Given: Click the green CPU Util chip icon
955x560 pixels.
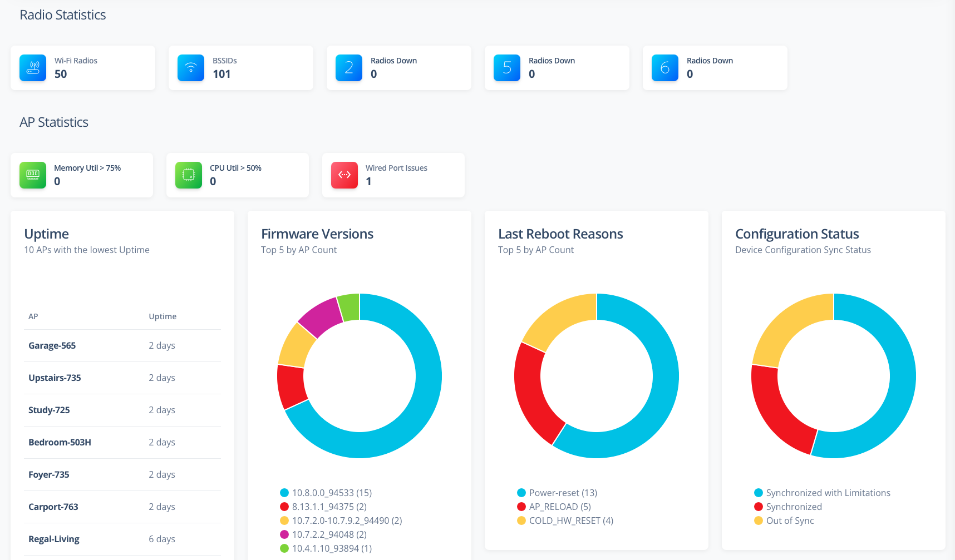Looking at the screenshot, I should (x=189, y=175).
